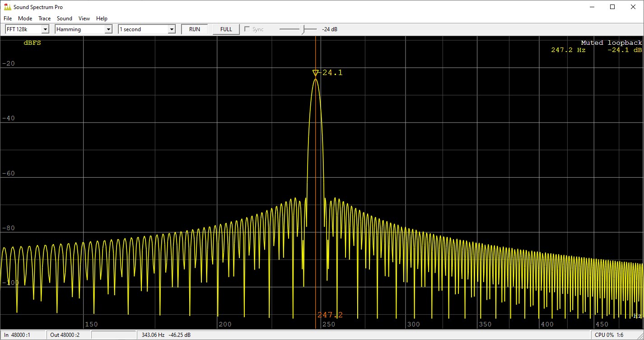Click the Muted loopback label
Viewport: 644px width, 340px height.
(x=611, y=42)
